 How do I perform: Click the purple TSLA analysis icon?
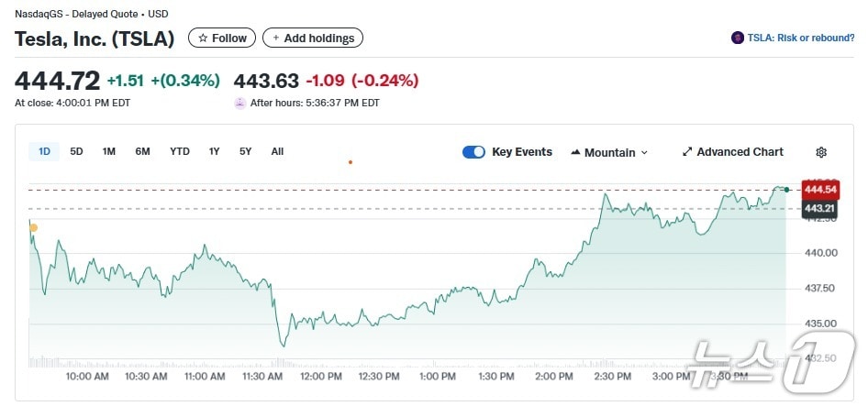click(737, 38)
